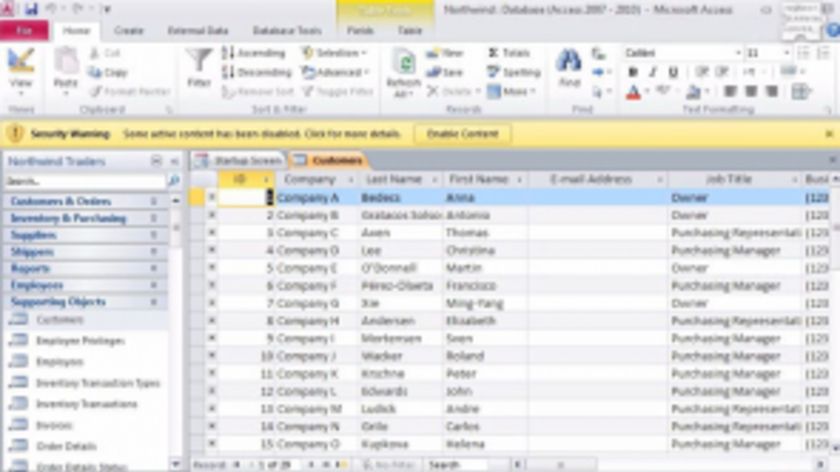
Task: Switch to the Create ribbon tab
Action: pos(129,31)
